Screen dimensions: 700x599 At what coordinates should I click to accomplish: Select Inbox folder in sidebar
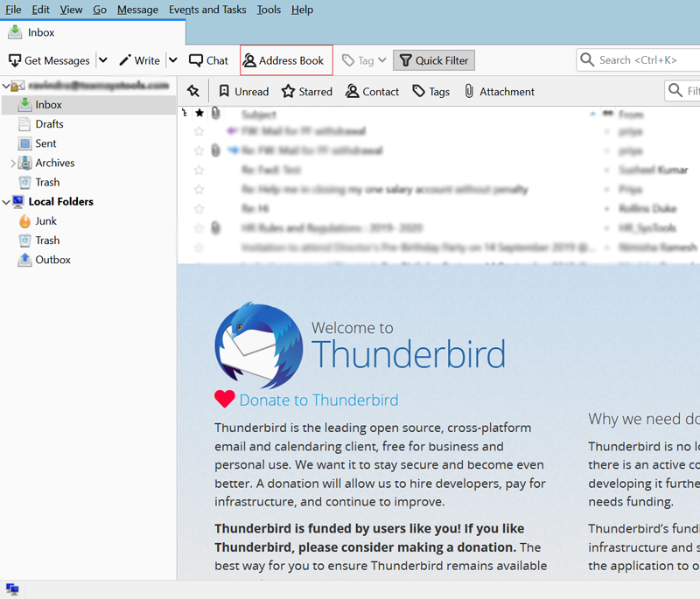pyautogui.click(x=89, y=105)
